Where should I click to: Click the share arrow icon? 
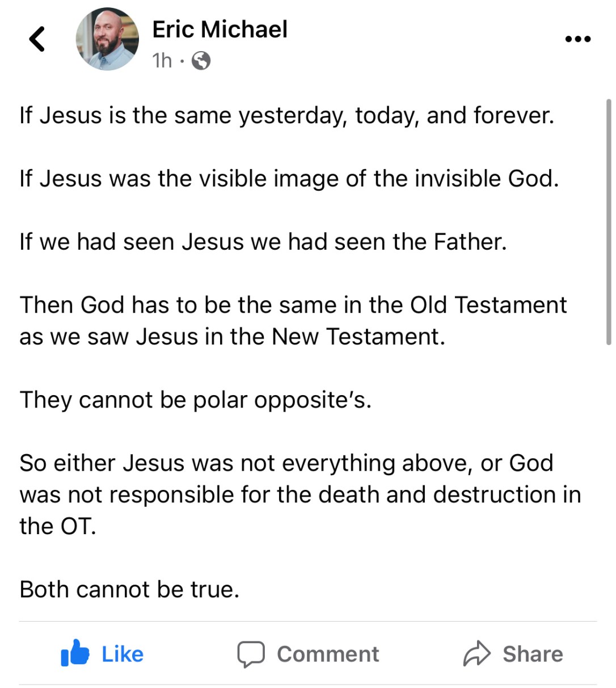point(476,653)
